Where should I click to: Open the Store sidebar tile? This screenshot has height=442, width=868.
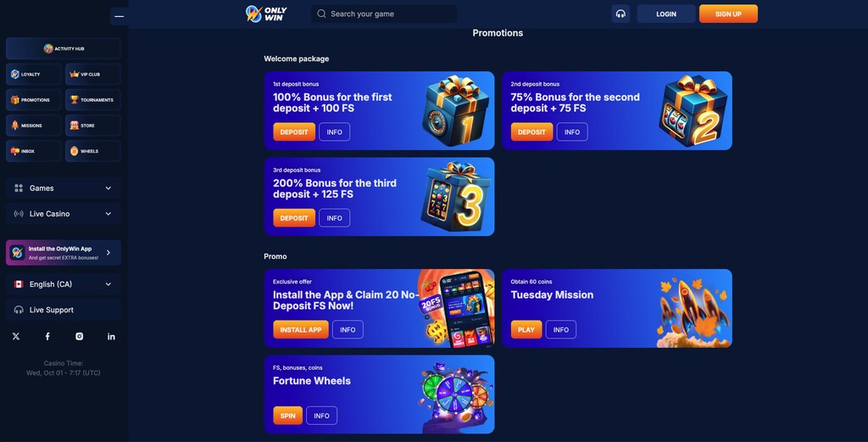coord(92,126)
